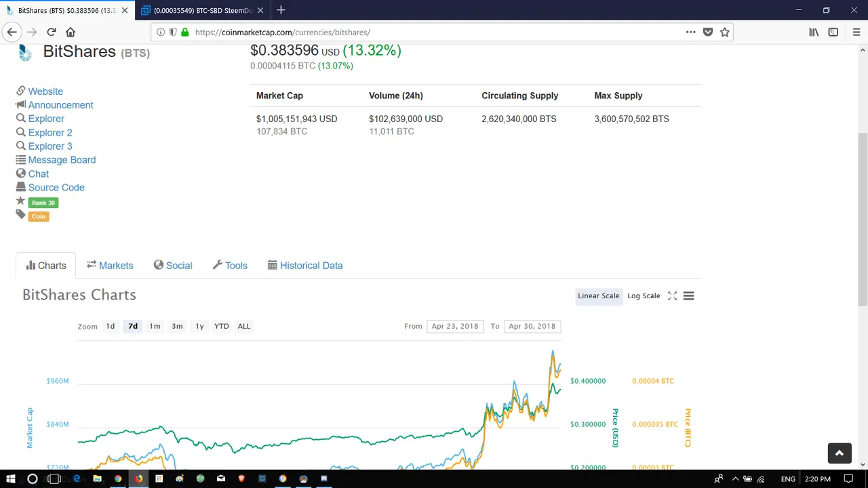This screenshot has height=488, width=868.
Task: Switch to the BTC-SBD SteemDollars tab
Action: pos(202,10)
